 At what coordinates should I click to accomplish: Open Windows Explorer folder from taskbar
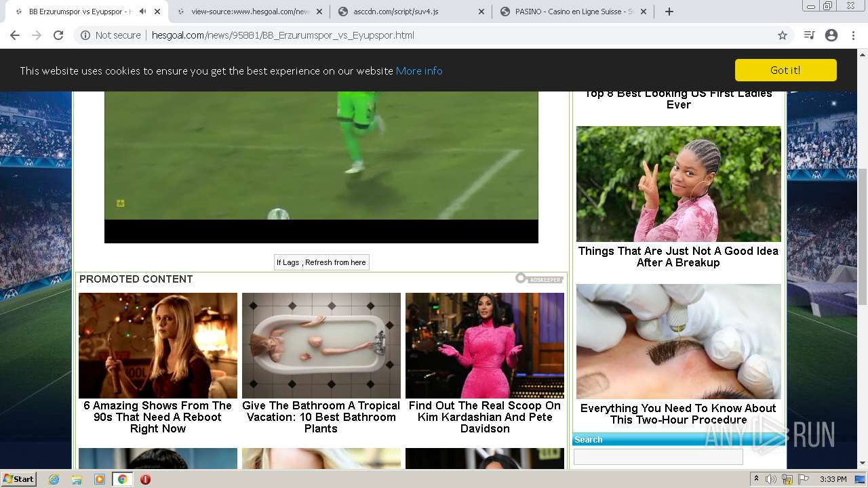(x=77, y=479)
